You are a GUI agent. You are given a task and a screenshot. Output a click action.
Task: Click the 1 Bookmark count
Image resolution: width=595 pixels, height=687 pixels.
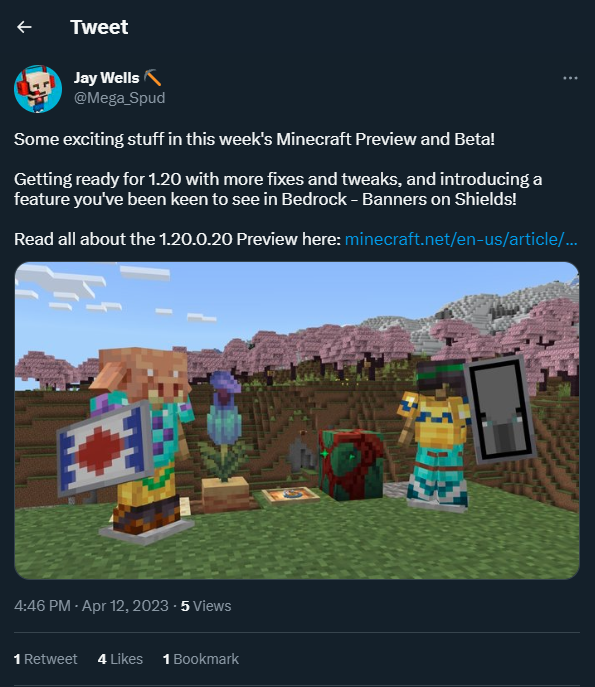pyautogui.click(x=201, y=659)
